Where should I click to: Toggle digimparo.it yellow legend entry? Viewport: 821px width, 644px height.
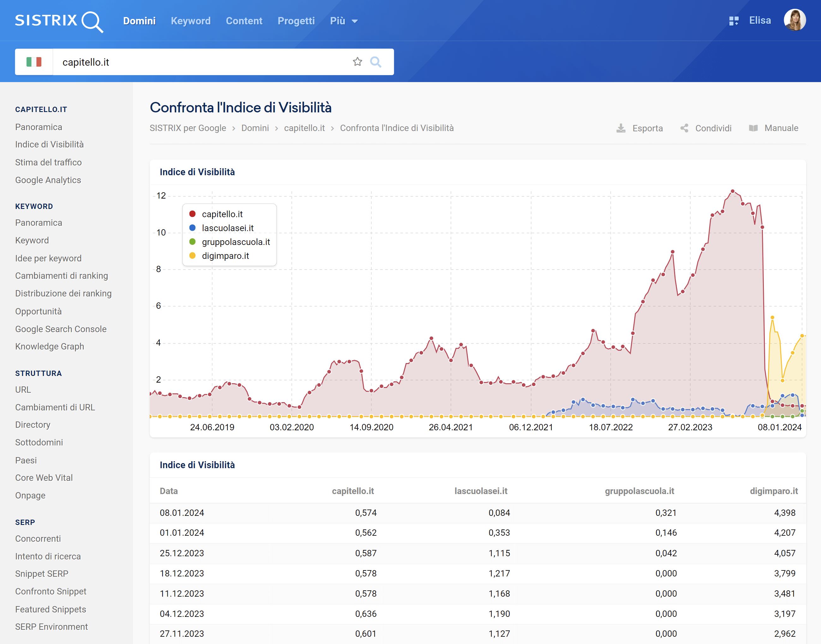click(x=219, y=256)
